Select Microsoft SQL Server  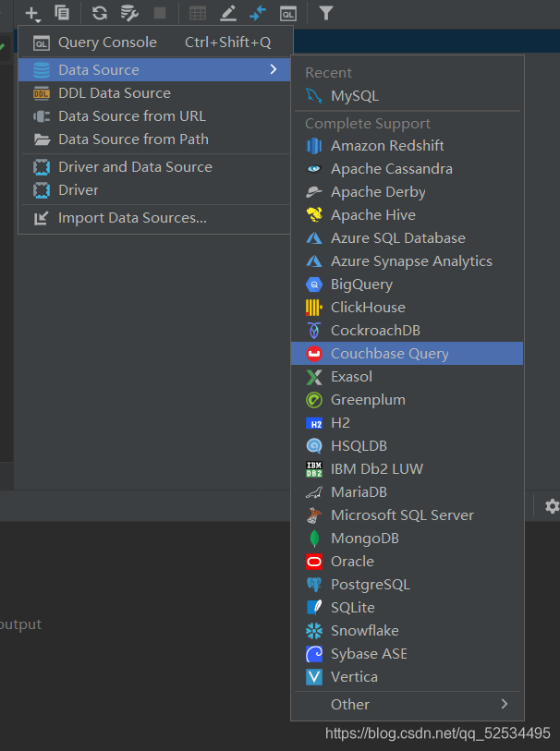408,515
